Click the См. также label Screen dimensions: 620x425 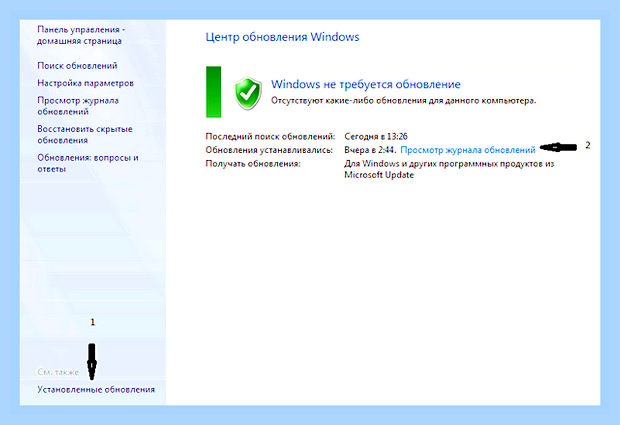(x=58, y=372)
